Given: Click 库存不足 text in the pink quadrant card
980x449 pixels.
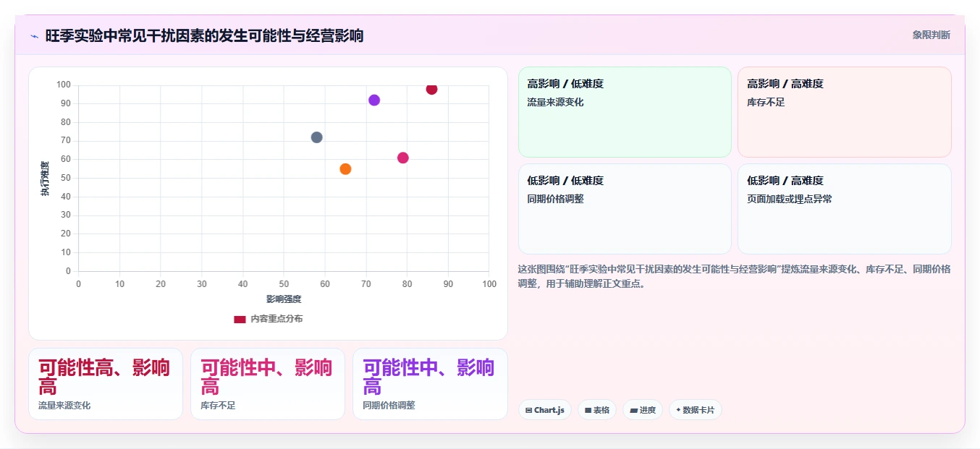Looking at the screenshot, I should click(766, 103).
